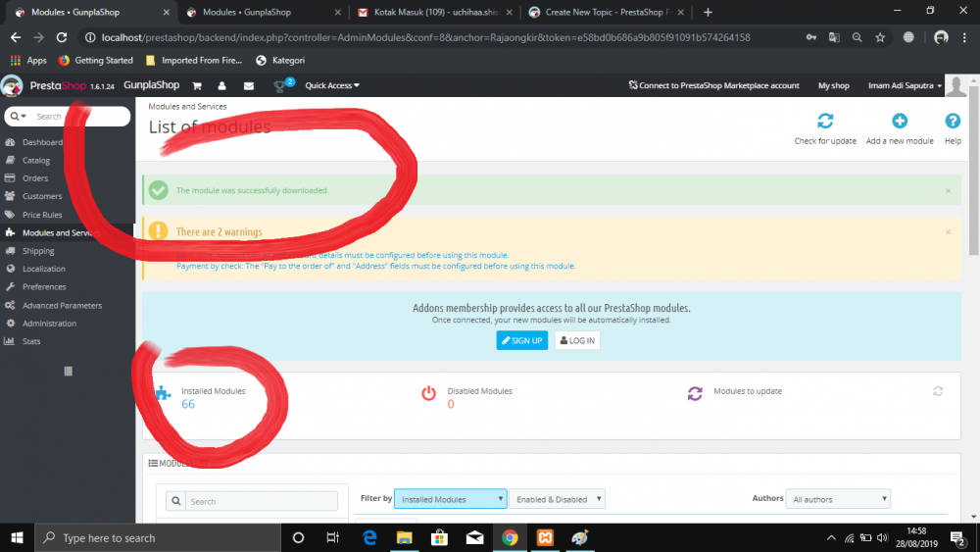Open the trophy notifications icon
Viewport: 980px width, 552px height.
279,86
